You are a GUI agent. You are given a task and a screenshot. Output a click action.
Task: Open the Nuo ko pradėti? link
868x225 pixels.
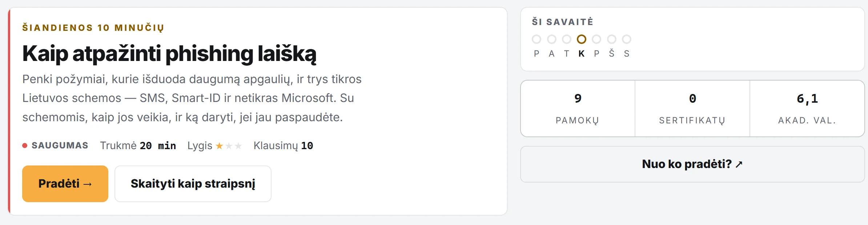[x=692, y=164]
